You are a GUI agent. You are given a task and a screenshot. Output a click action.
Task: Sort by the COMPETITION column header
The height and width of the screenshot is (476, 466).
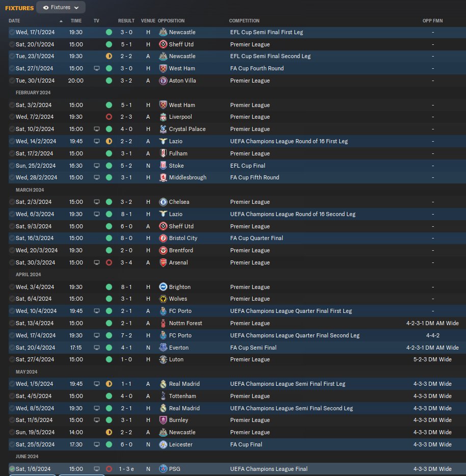(x=244, y=21)
